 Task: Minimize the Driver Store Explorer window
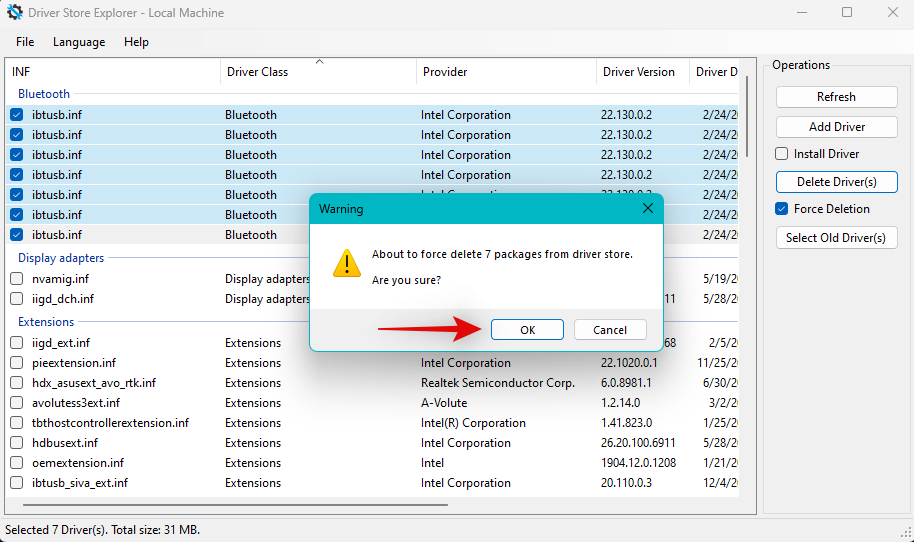[x=802, y=12]
